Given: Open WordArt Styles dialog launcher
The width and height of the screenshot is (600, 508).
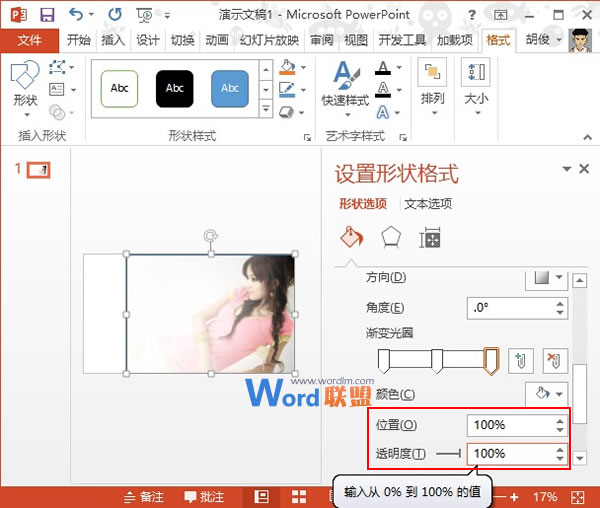Looking at the screenshot, I should click(403, 137).
